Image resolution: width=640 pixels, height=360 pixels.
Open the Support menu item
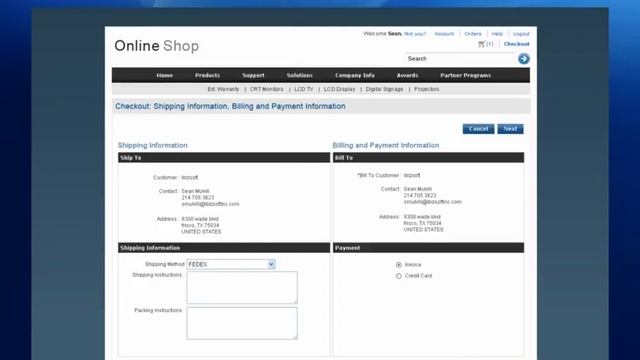coord(253,76)
